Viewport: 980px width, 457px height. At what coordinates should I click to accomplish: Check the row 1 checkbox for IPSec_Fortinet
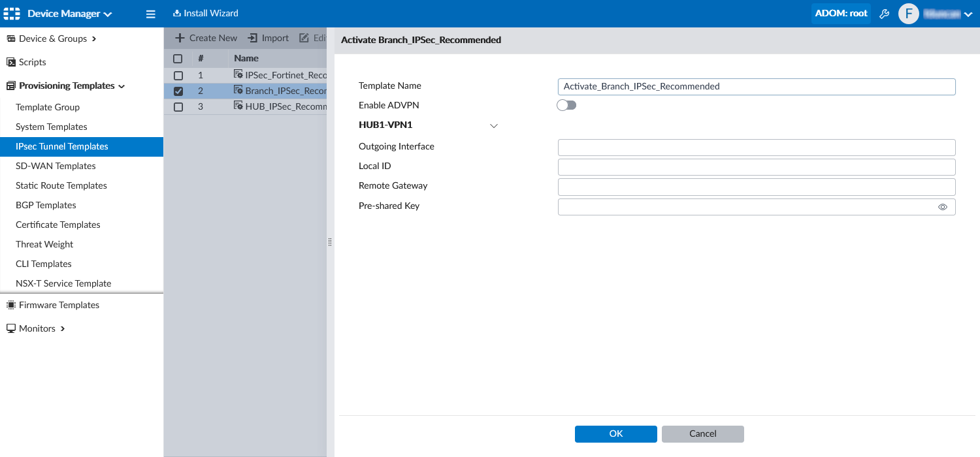coord(178,76)
